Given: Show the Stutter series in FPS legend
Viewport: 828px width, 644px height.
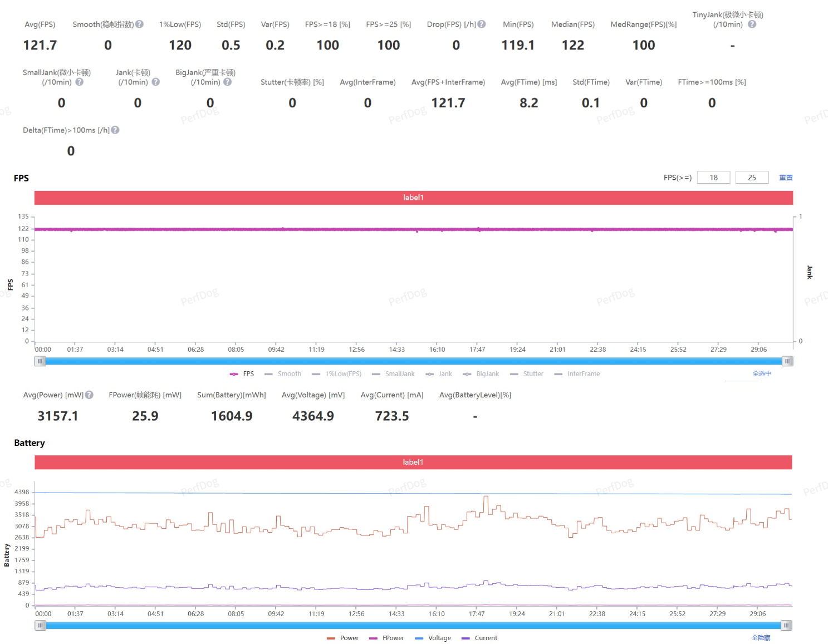Looking at the screenshot, I should (x=527, y=374).
